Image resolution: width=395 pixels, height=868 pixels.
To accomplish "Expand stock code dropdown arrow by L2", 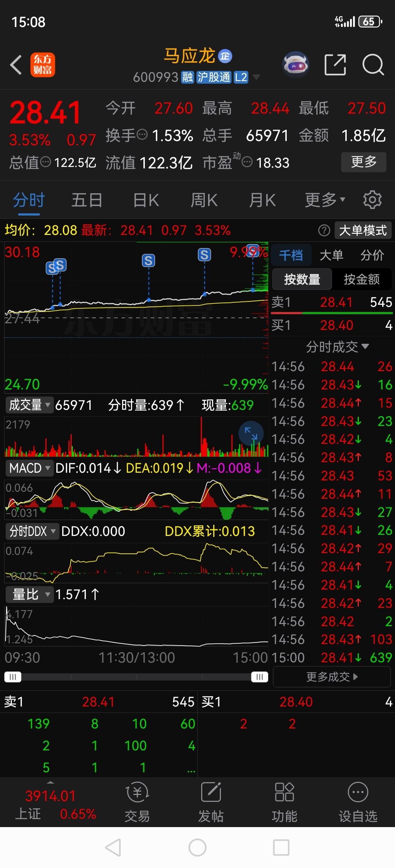I will 256,77.
